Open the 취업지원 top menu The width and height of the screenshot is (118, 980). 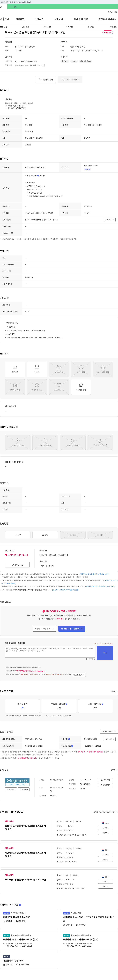pyautogui.click(x=39, y=19)
